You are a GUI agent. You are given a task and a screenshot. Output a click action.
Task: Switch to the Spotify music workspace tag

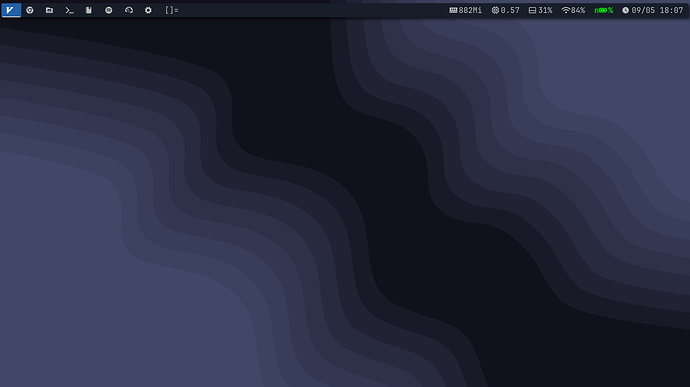[x=109, y=10]
